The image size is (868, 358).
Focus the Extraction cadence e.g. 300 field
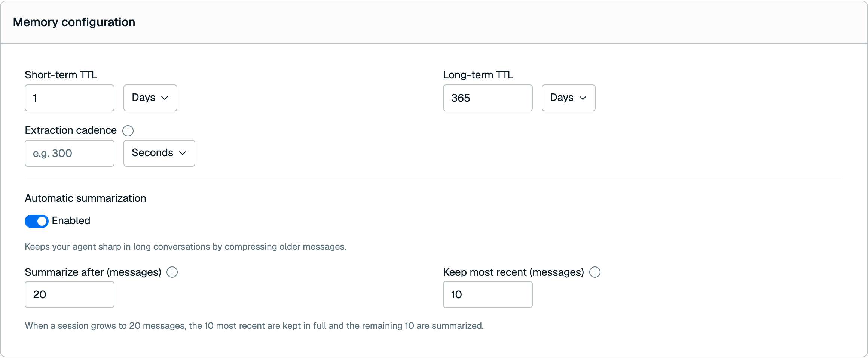pyautogui.click(x=70, y=153)
